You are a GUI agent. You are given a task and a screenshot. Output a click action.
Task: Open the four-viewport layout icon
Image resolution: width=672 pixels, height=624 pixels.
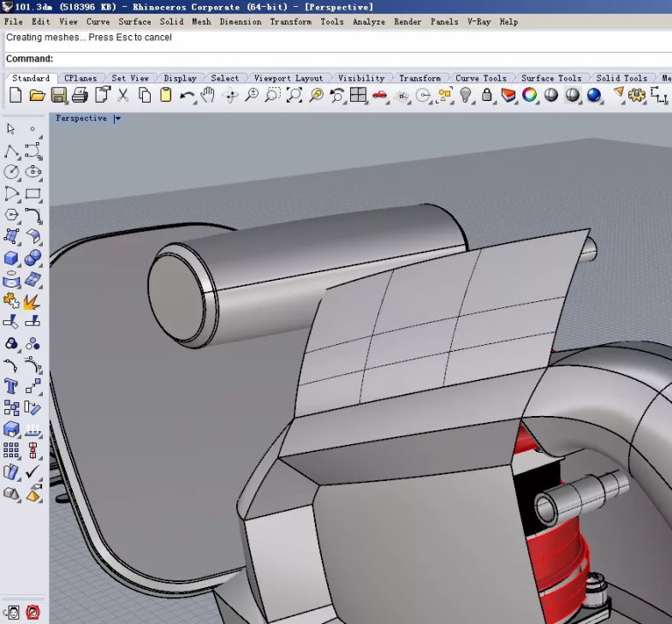358,95
